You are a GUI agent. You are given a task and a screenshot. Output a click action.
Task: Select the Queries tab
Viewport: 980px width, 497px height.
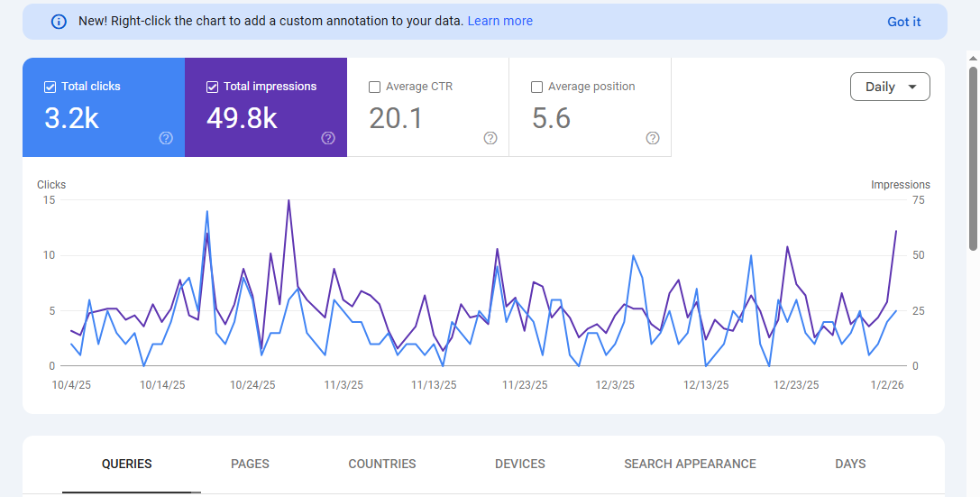coord(127,464)
